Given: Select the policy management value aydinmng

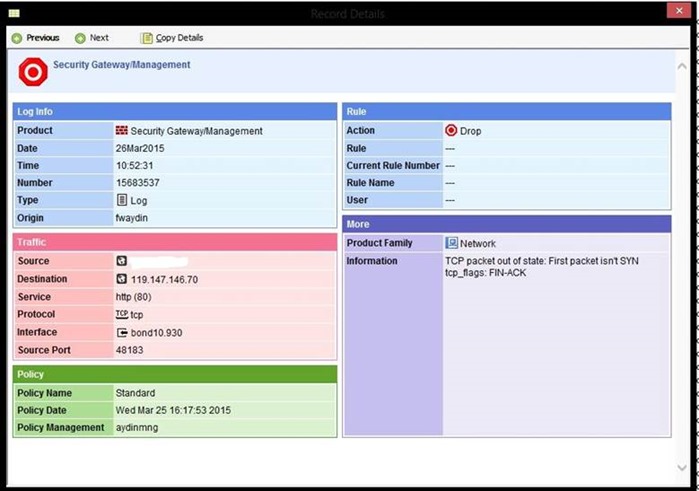Looking at the screenshot, I should pyautogui.click(x=137, y=428).
